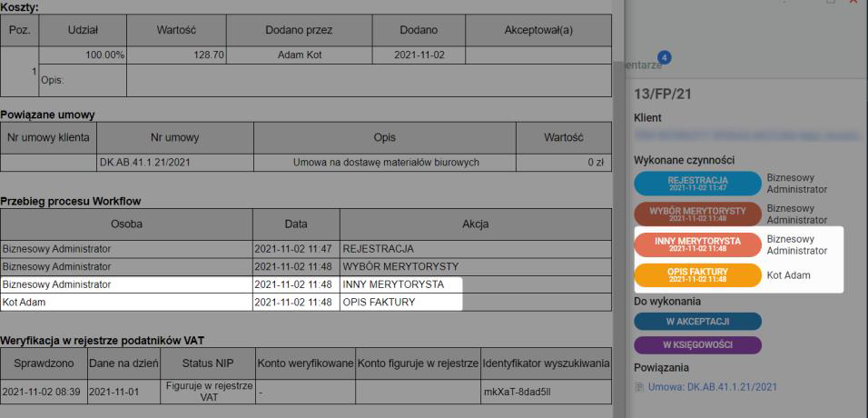Click the REJESTRACJA activity badge

697,184
